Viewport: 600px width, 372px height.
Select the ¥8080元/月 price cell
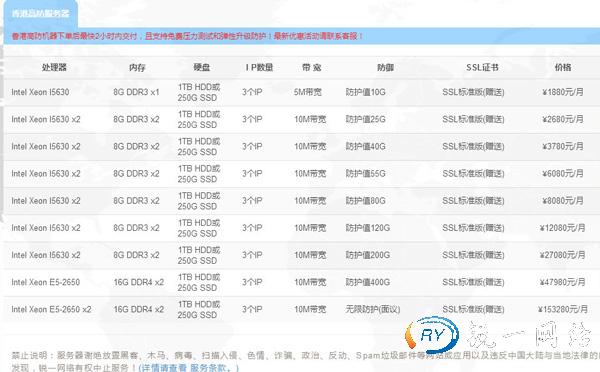(563, 201)
